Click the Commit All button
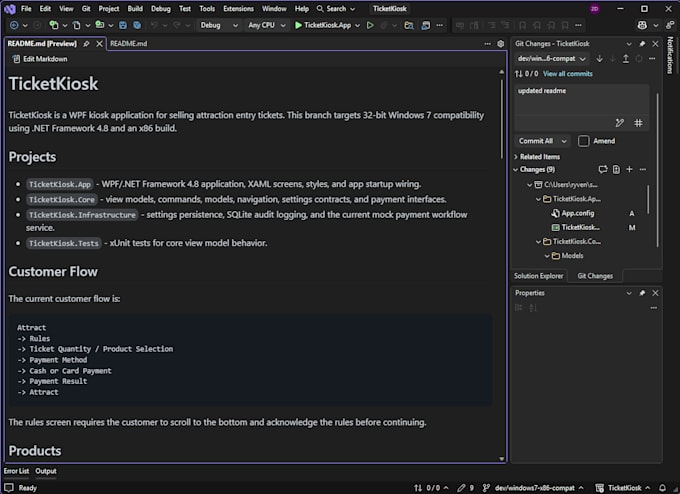Viewport: 680px width, 494px height. (536, 141)
